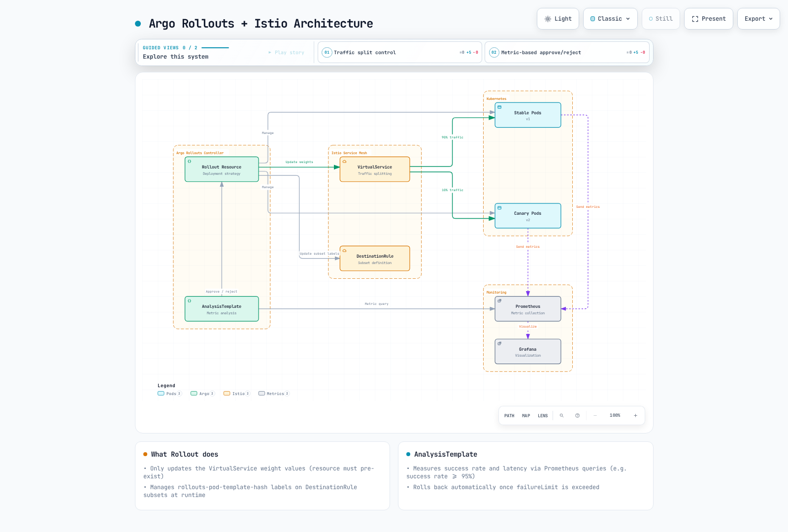Click the 'Argo Rollouts Controller' group label
Screen dimensions: 788x532
(199, 153)
